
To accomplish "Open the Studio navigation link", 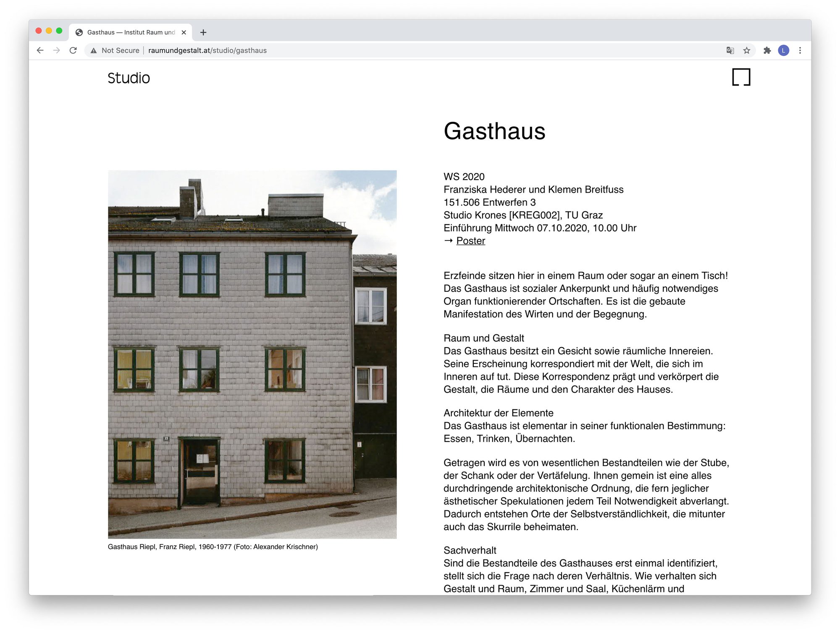I will [129, 78].
